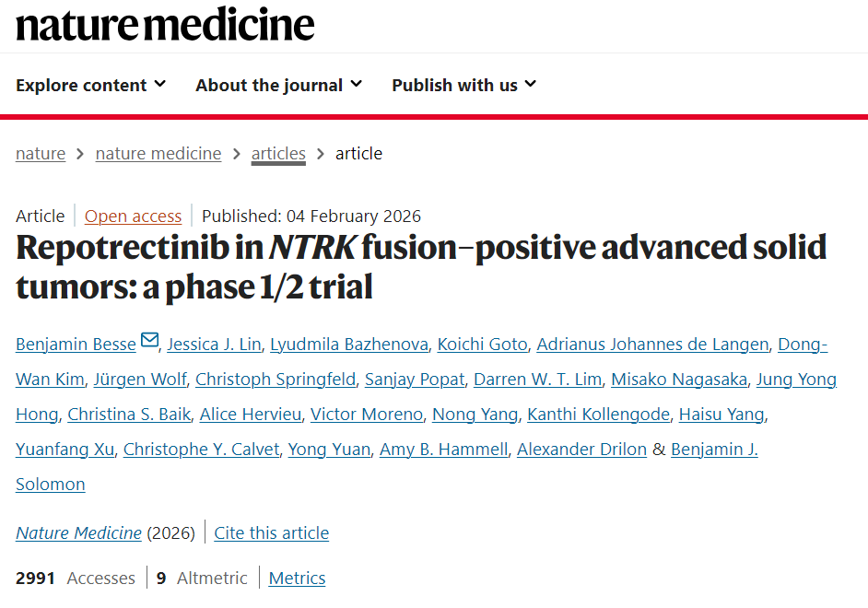Click the Cite this article link

pyautogui.click(x=271, y=533)
